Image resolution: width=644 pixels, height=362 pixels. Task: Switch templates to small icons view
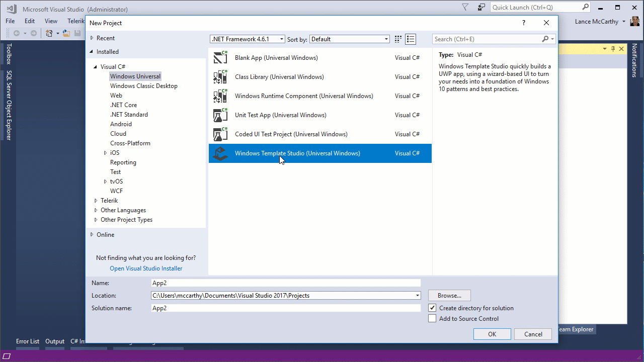click(x=398, y=39)
